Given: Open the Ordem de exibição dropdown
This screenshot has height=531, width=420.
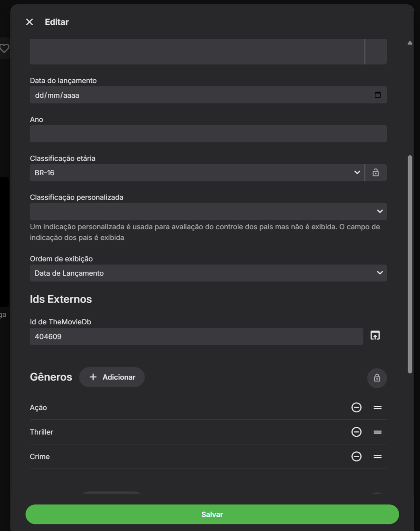Looking at the screenshot, I should click(379, 273).
